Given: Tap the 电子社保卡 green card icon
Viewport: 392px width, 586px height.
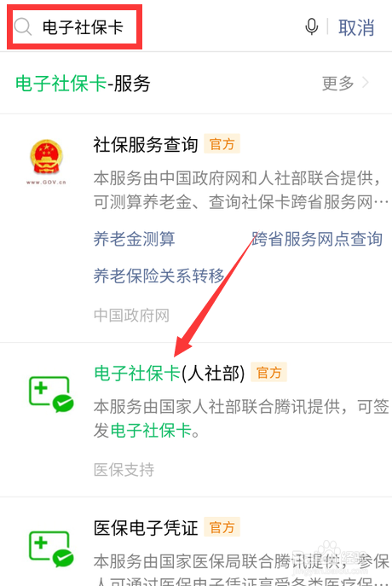Looking at the screenshot, I should (51, 394).
